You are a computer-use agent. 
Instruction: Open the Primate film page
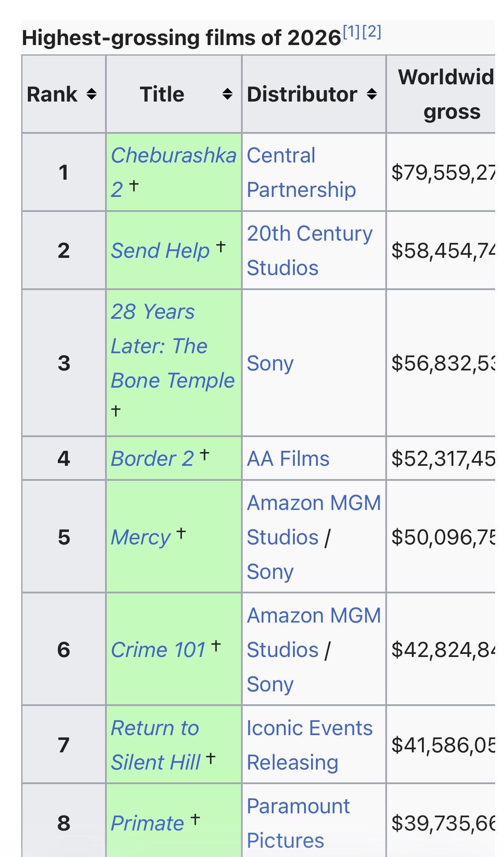(147, 823)
